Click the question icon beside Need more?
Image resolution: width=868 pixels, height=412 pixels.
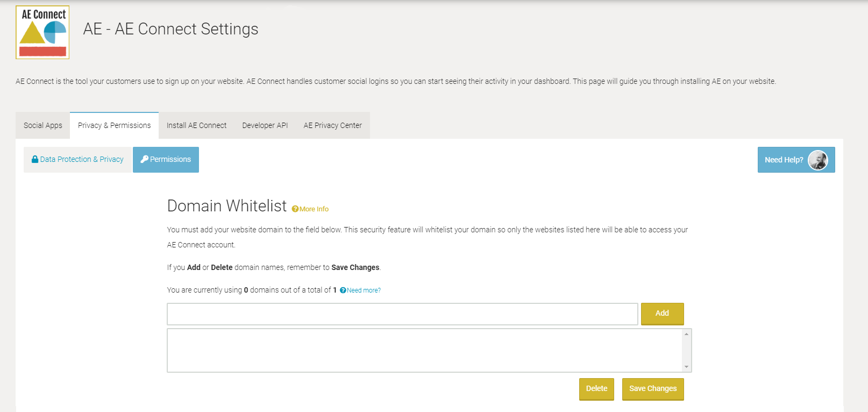click(343, 290)
